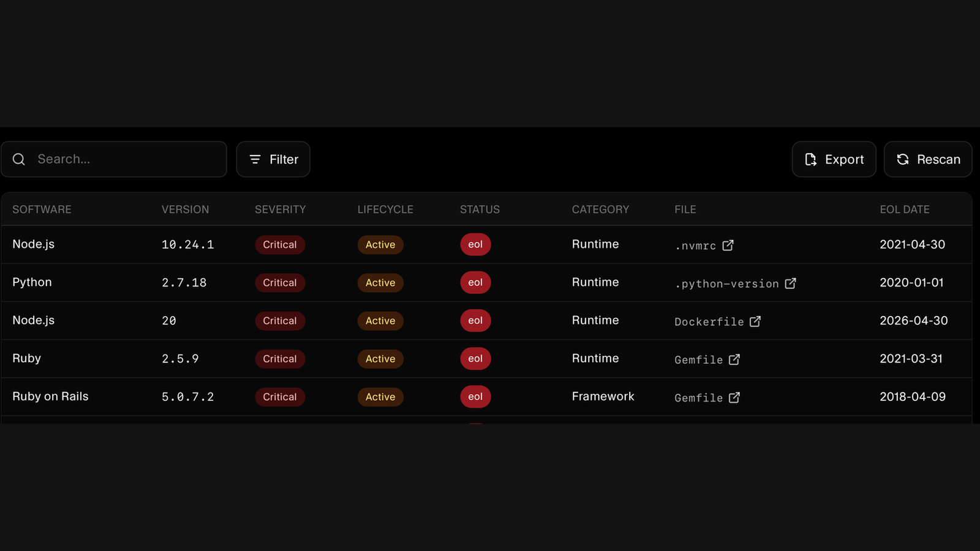Click the Export button

(x=834, y=159)
